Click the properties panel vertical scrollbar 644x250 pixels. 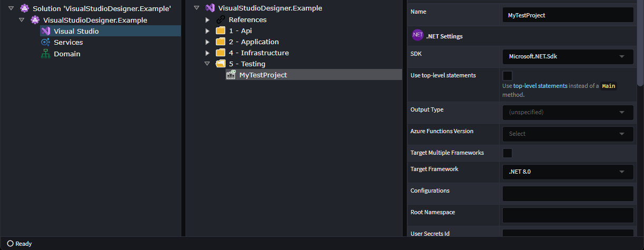tap(640, 42)
